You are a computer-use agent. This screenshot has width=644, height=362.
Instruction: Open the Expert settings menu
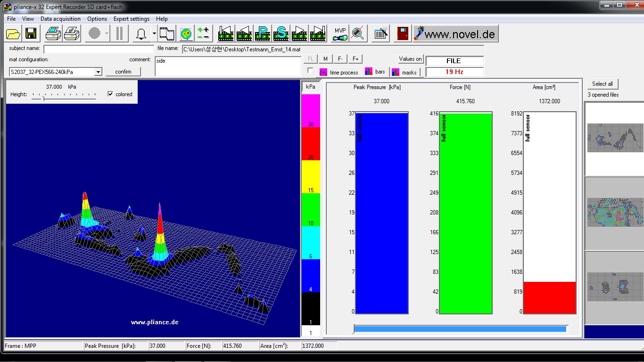(132, 19)
